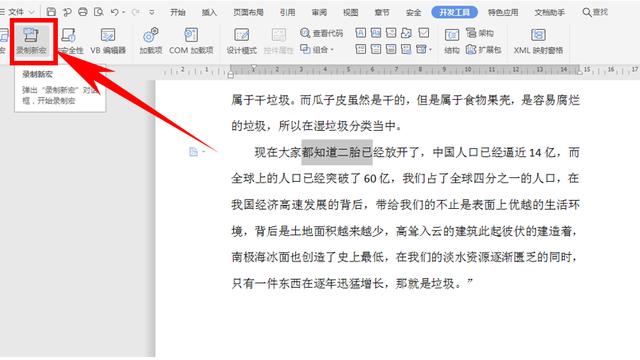This screenshot has height=360, width=640.
Task: Open 扩展包 expansion packs
Action: 483,49
